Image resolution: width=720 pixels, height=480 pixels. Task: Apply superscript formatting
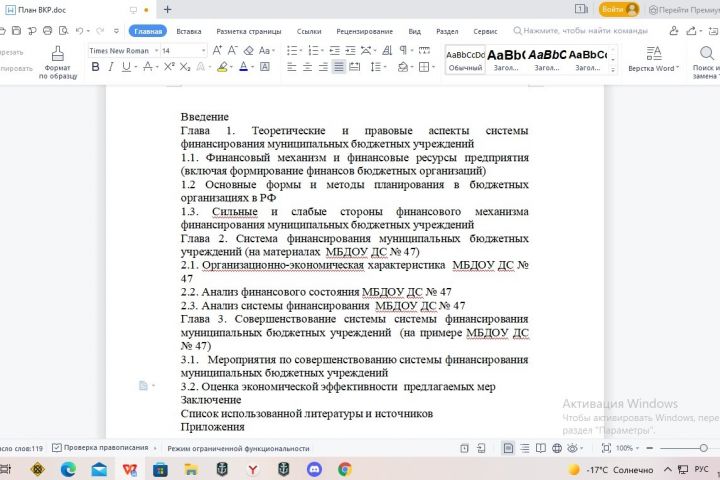tap(169, 67)
